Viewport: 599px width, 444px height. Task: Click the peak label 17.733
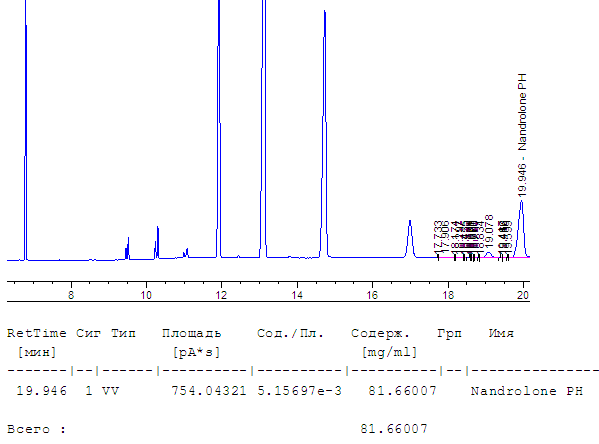pos(438,235)
